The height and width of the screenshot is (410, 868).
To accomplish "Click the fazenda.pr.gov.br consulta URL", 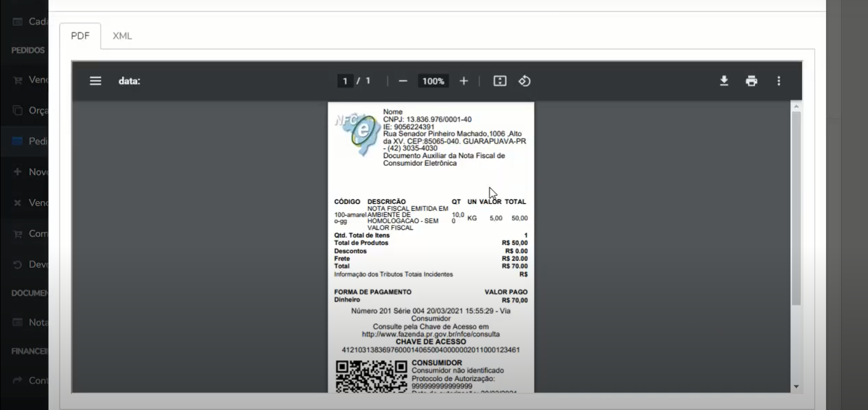I will click(431, 334).
